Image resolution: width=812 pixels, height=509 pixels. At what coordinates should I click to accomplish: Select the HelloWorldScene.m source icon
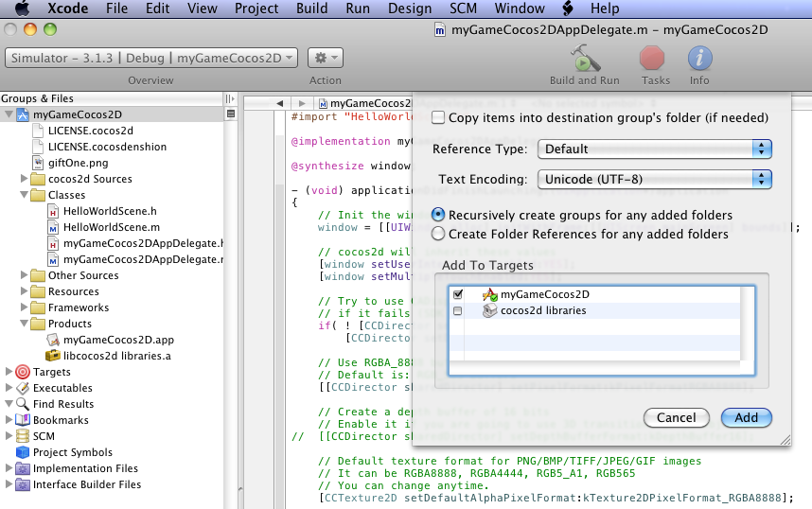click(53, 227)
